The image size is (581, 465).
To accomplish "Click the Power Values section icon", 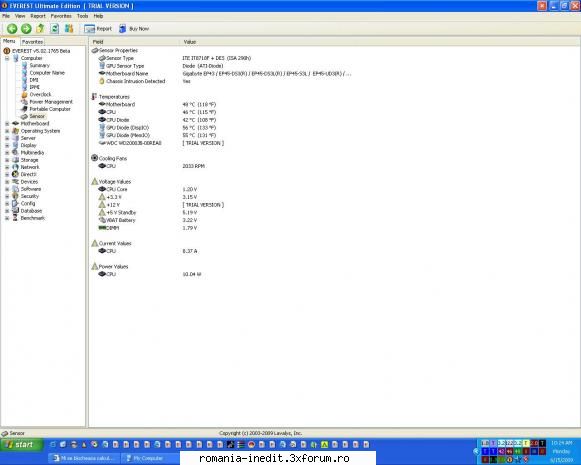I will coord(95,266).
